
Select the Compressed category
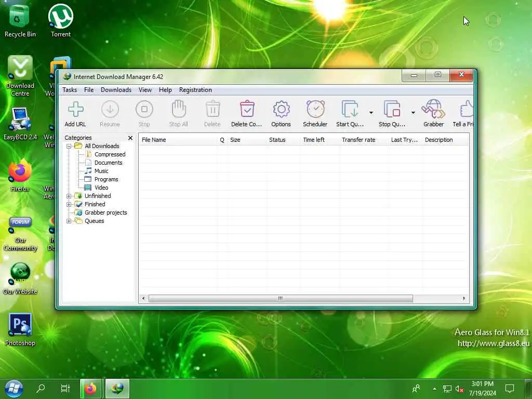coord(110,154)
